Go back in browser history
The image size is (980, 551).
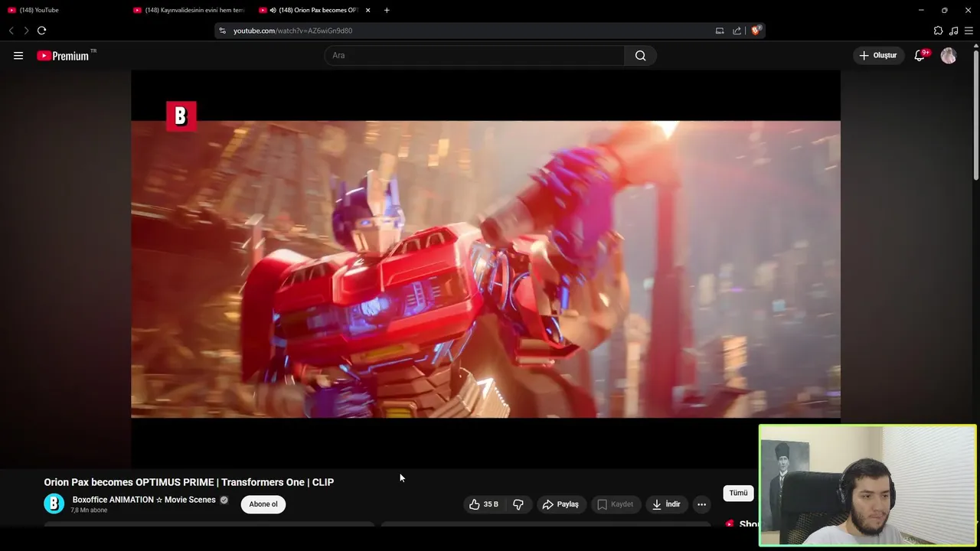pyautogui.click(x=11, y=31)
